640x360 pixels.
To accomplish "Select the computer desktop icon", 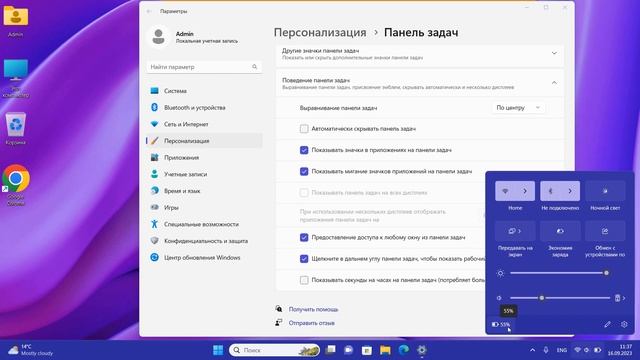I will 16,78.
